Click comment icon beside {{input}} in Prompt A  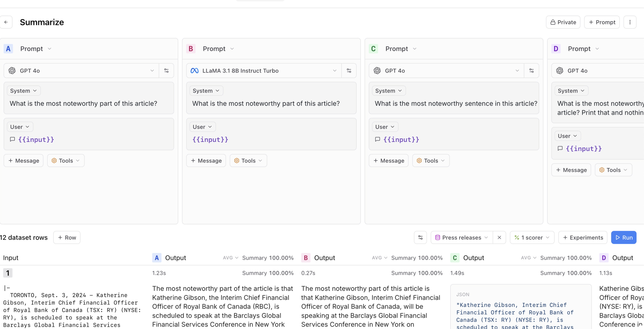[x=12, y=139]
